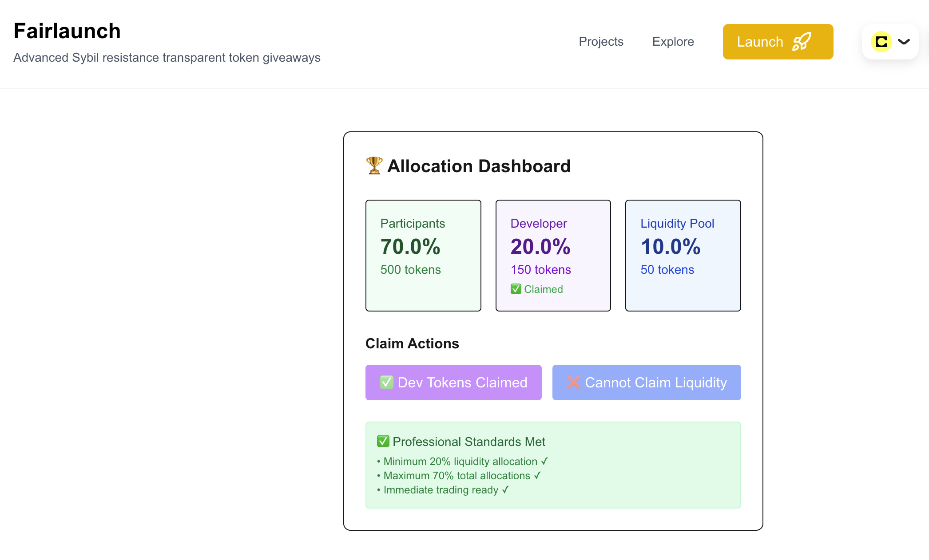The image size is (929, 560).
Task: Click the rocket icon in Launch button
Action: click(x=802, y=42)
